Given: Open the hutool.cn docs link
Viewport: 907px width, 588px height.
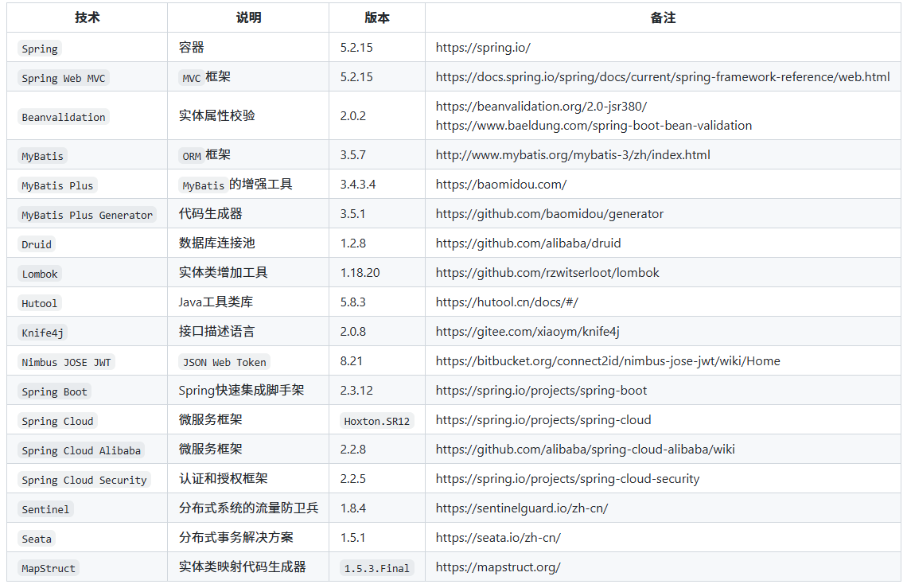Looking at the screenshot, I should (x=507, y=302).
